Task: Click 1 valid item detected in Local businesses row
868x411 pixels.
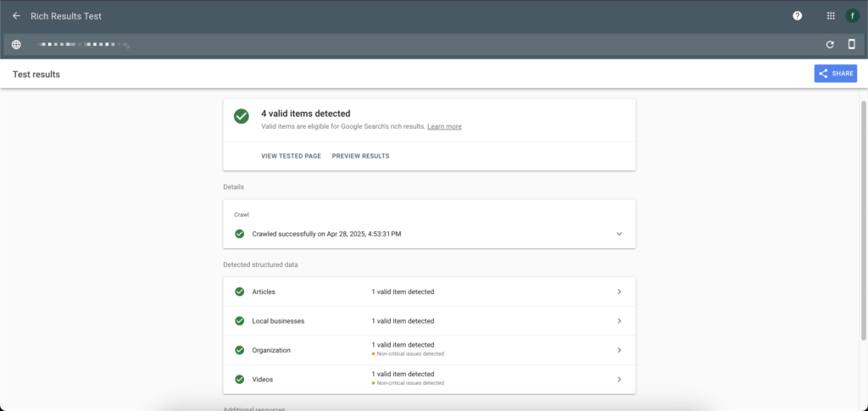Action: [403, 321]
